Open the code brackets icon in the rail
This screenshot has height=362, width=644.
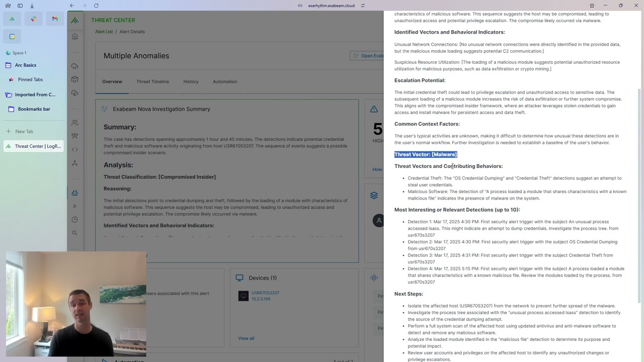[x=74, y=149]
